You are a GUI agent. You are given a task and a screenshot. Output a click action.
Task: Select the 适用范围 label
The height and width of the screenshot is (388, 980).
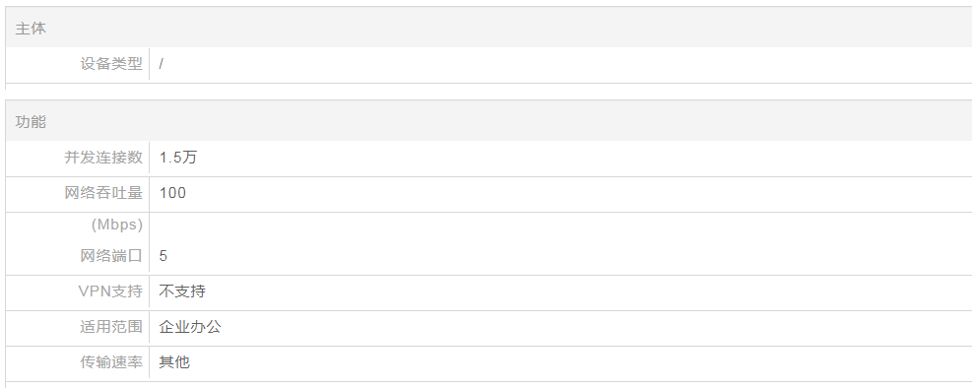[111, 327]
